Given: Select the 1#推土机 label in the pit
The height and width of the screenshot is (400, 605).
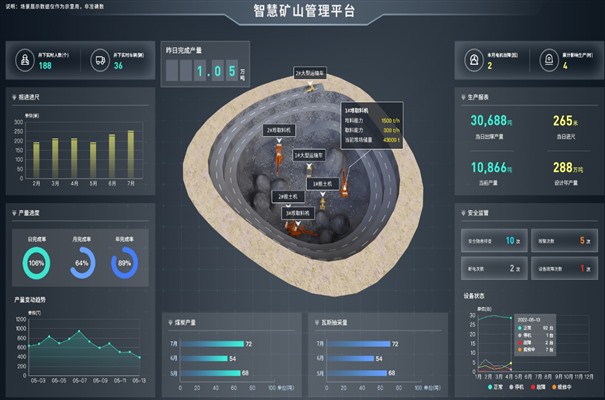Looking at the screenshot, I should point(323,184).
